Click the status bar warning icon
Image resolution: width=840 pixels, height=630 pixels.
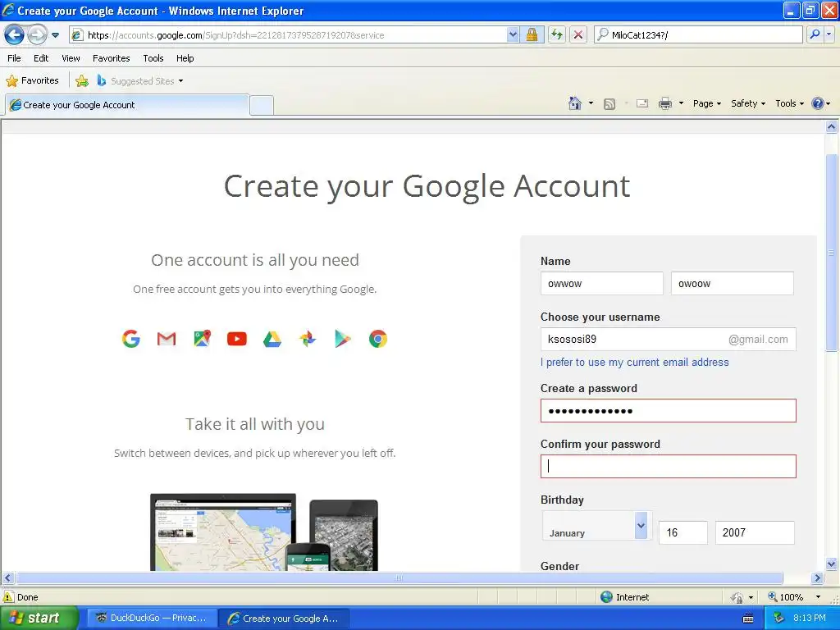click(8, 597)
